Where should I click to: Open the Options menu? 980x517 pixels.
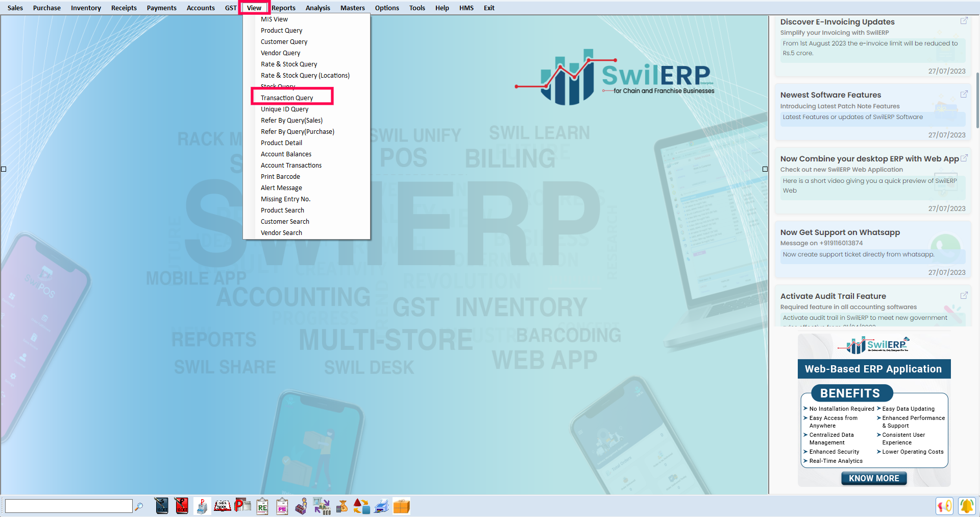pos(387,8)
